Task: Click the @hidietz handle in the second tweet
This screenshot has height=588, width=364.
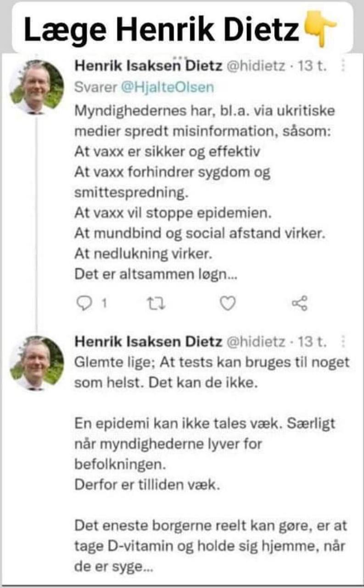Action: [258, 343]
